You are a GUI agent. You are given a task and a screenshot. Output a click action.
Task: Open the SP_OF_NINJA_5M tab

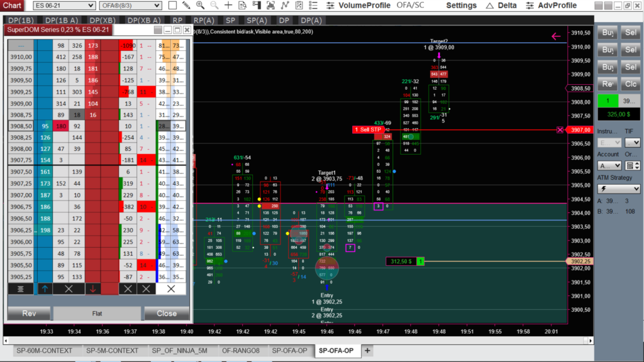tap(179, 351)
